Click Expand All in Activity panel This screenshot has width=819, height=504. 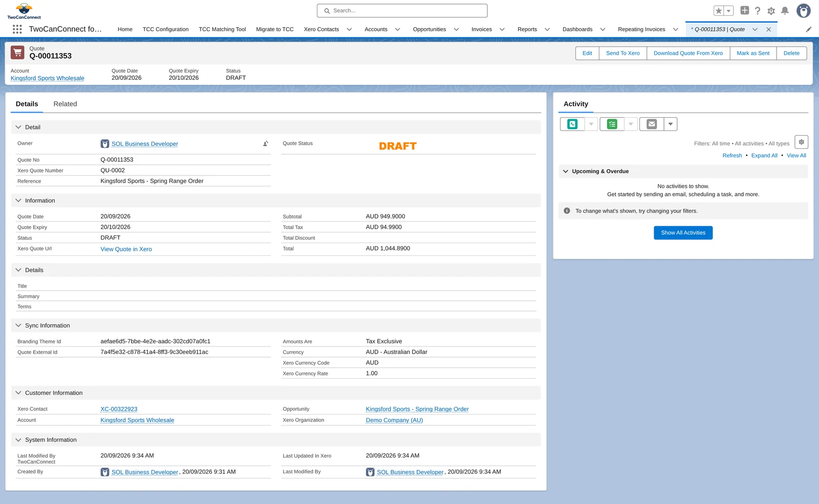(764, 156)
